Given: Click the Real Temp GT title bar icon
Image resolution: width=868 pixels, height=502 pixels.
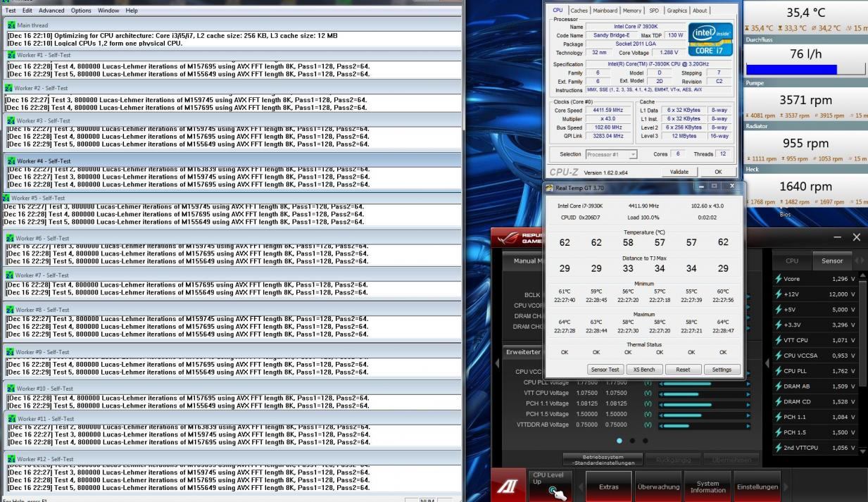Looking at the screenshot, I should (x=550, y=188).
